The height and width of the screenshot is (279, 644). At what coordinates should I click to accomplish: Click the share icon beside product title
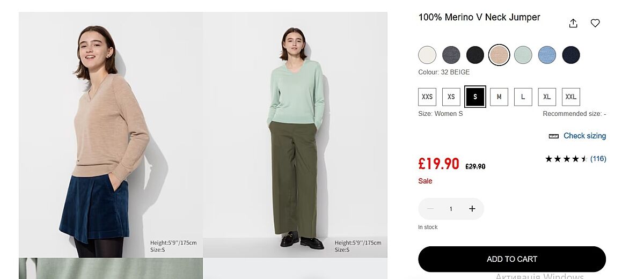coord(573,23)
